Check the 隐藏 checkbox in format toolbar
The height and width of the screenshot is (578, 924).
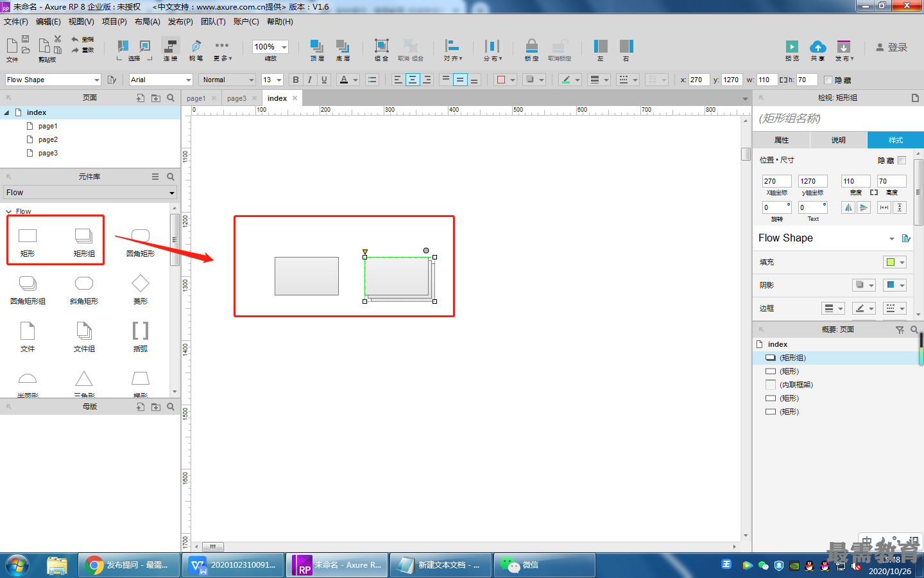(828, 80)
